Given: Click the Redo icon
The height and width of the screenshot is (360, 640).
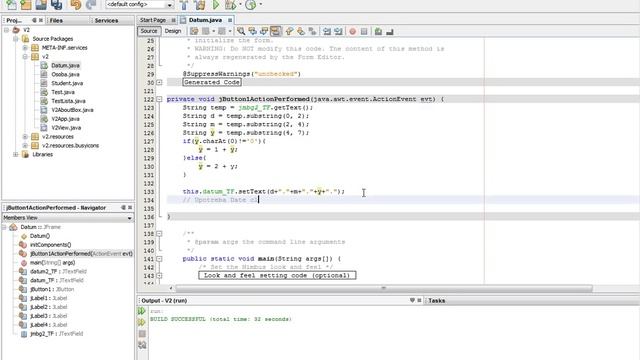Looking at the screenshot, I should (x=91, y=4).
